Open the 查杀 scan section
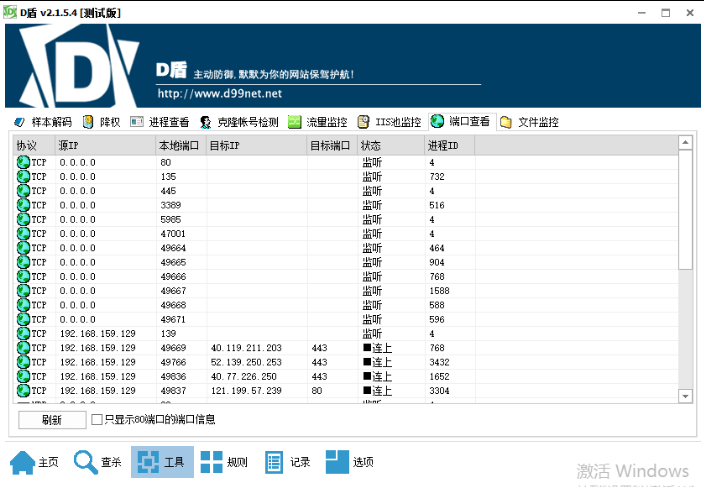Screen dimensions: 704x487 (x=98, y=462)
